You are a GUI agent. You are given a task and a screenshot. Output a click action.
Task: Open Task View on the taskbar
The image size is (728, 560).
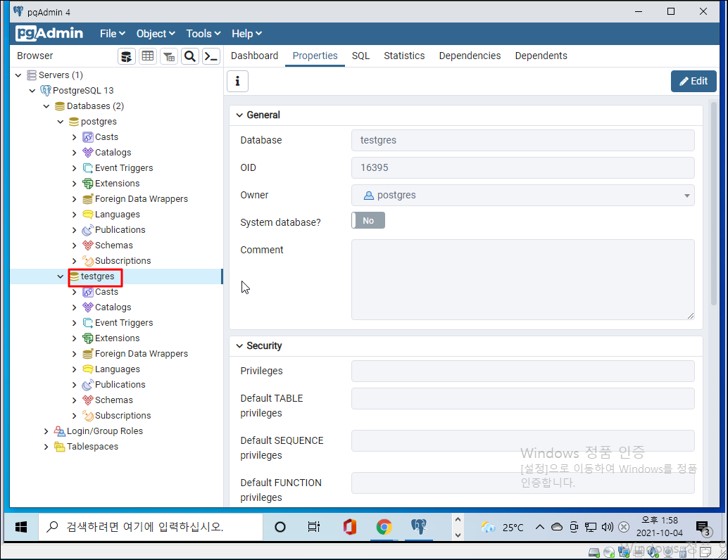(x=314, y=527)
